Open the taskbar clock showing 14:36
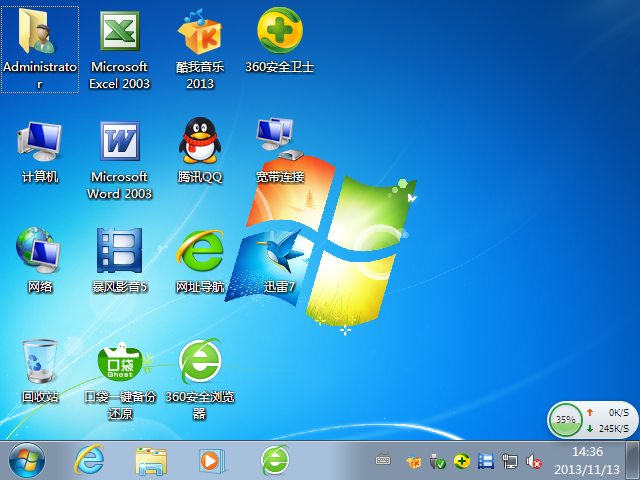 click(x=594, y=460)
